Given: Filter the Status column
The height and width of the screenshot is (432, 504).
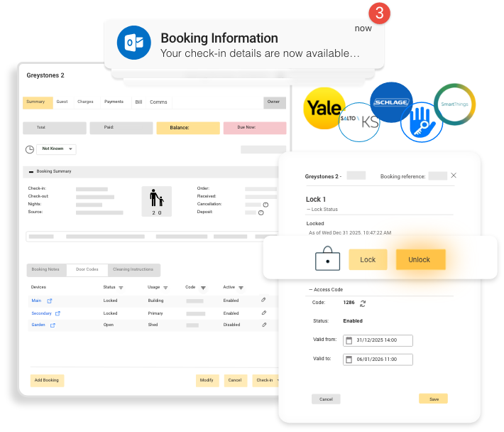Looking at the screenshot, I should [x=121, y=288].
